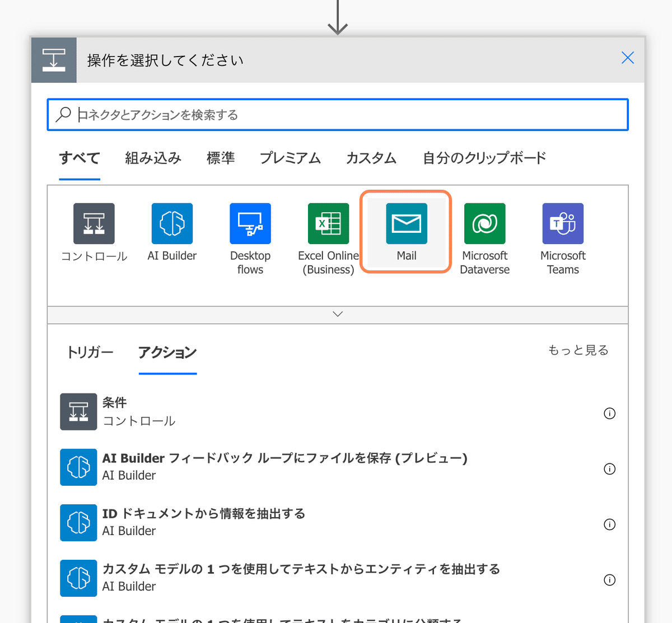The image size is (672, 623).
Task: Click the operation header icon
Action: [x=54, y=60]
